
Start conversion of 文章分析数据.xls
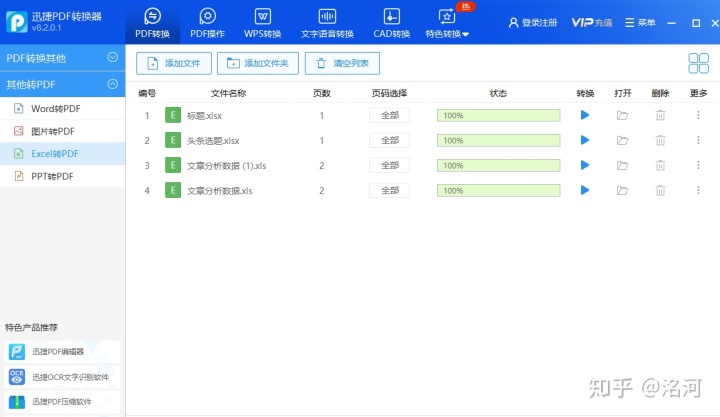pos(585,190)
